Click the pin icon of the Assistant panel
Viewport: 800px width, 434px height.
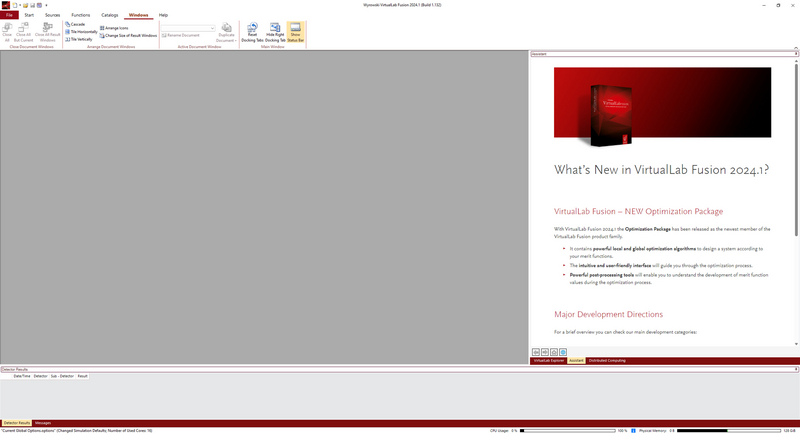[x=796, y=54]
